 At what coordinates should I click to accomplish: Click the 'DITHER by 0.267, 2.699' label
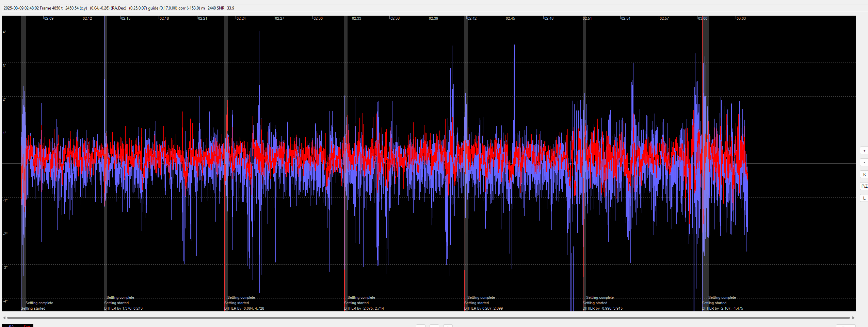click(x=483, y=309)
